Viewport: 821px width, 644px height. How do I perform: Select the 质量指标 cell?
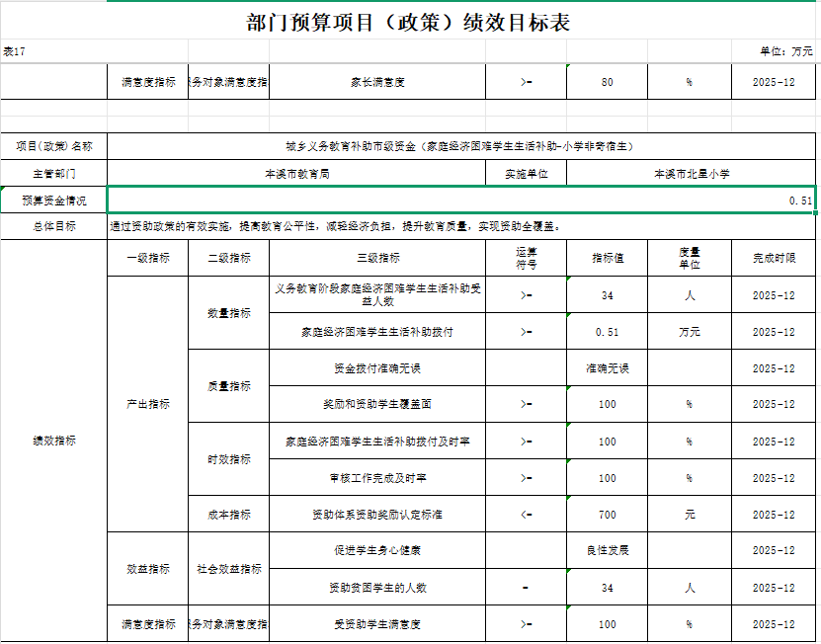pos(229,386)
